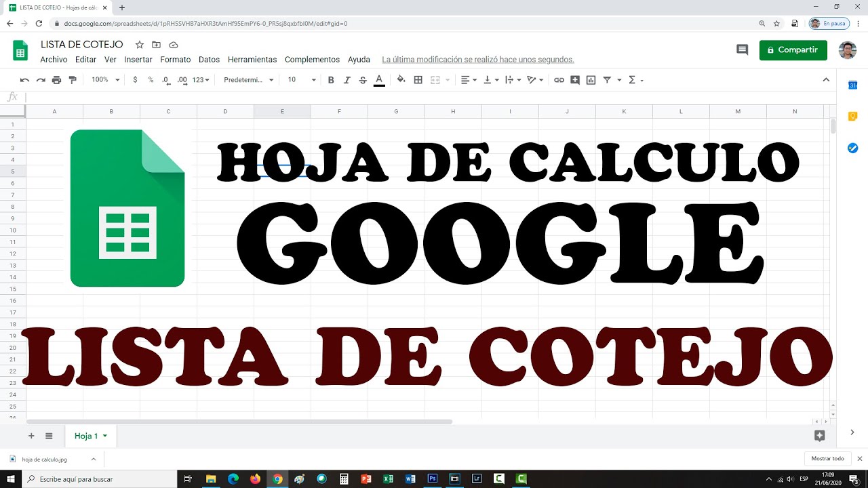The width and height of the screenshot is (868, 488).
Task: Star the LISTA DE COTEJO document
Action: coord(140,45)
